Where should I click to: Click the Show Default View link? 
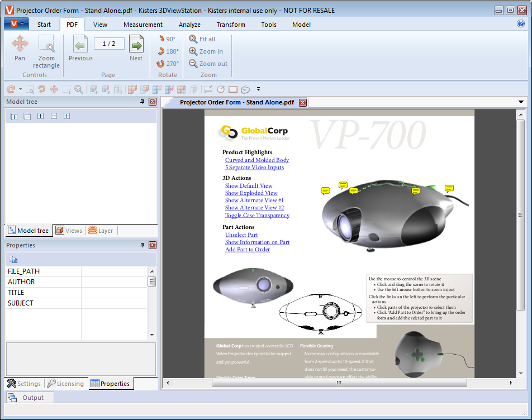(x=249, y=186)
